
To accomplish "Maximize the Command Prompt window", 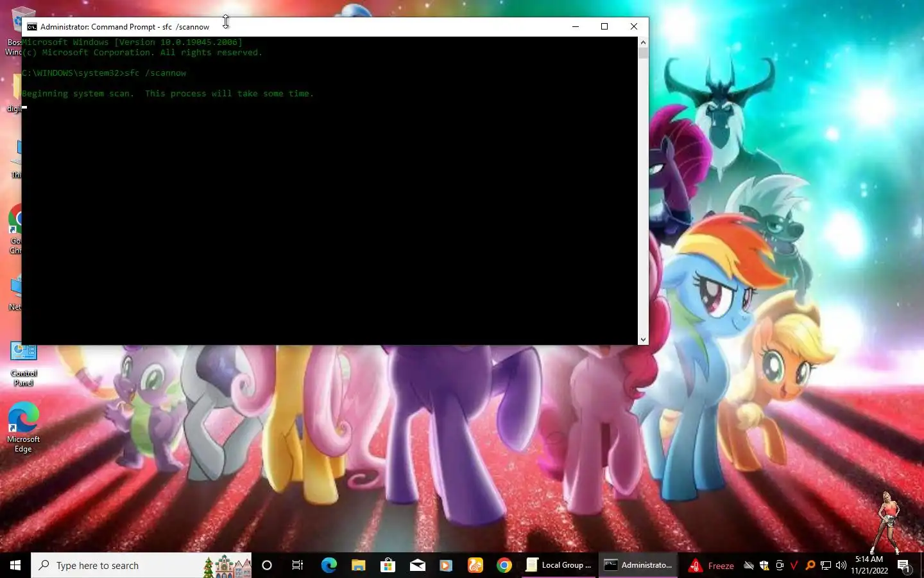I will click(604, 26).
